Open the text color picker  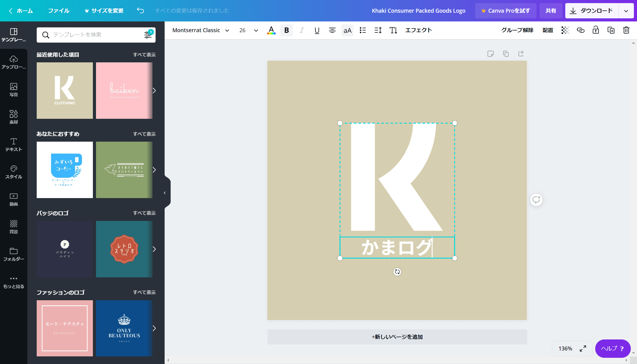[271, 30]
